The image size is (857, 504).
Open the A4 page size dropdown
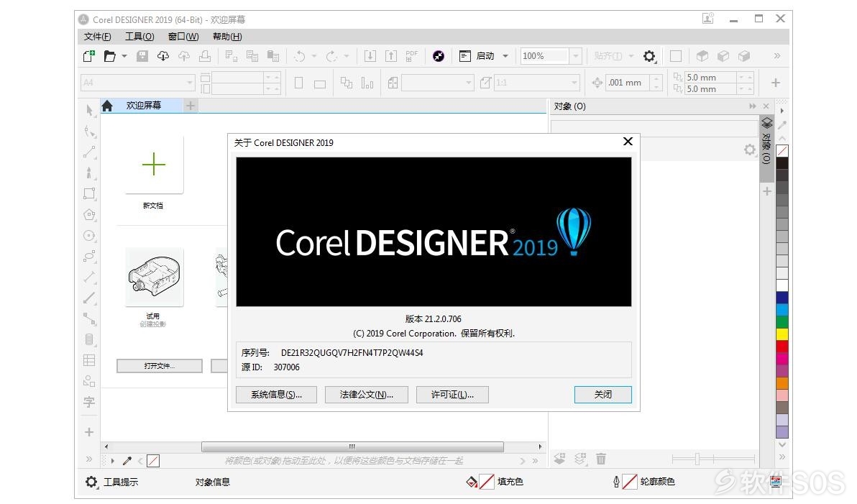(x=190, y=83)
